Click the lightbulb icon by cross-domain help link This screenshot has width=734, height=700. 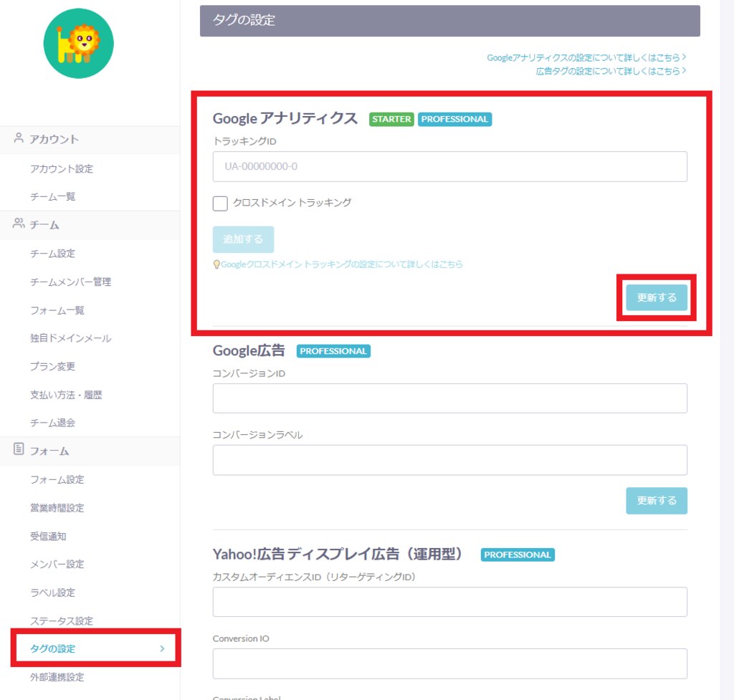216,265
